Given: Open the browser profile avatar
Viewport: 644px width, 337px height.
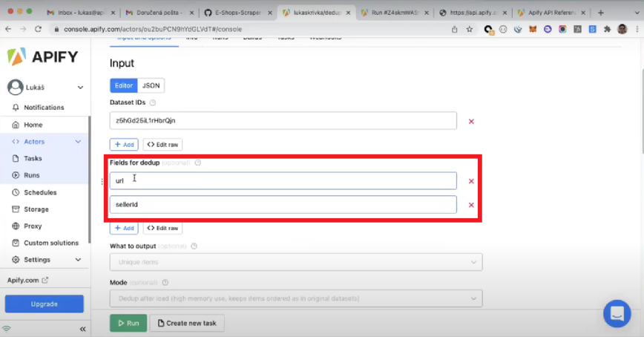Looking at the screenshot, I should [x=622, y=29].
